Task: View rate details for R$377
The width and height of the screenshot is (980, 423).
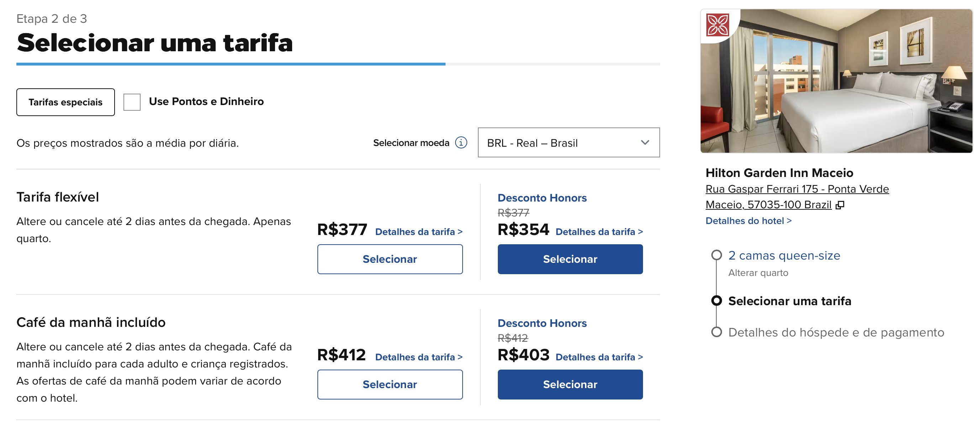Action: (x=419, y=232)
